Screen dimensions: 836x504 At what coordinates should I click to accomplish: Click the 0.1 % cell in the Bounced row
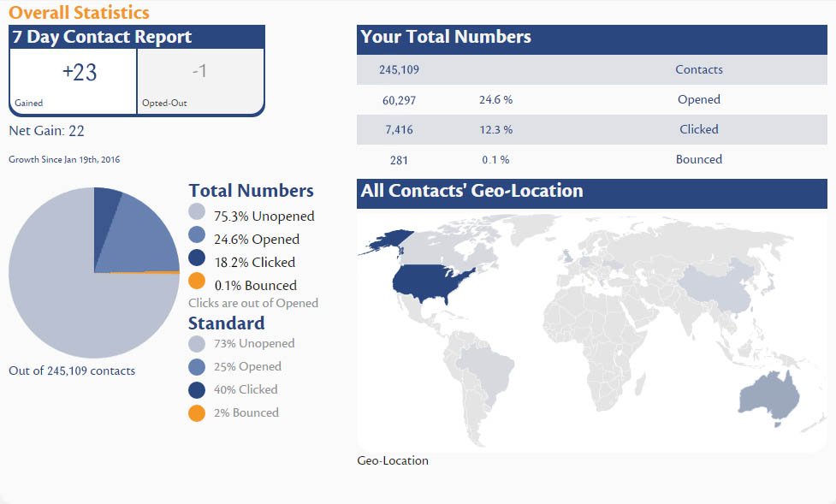pos(495,159)
